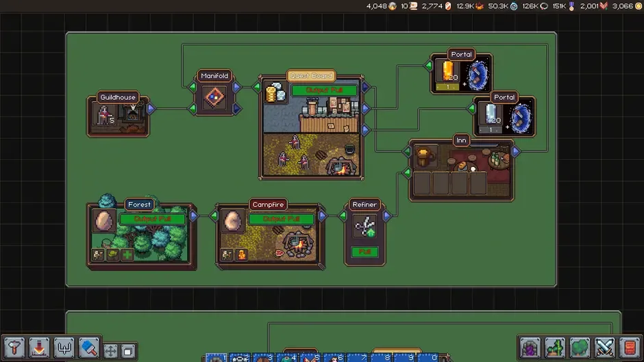
Task: Select the Campfire node label
Action: pos(268,205)
